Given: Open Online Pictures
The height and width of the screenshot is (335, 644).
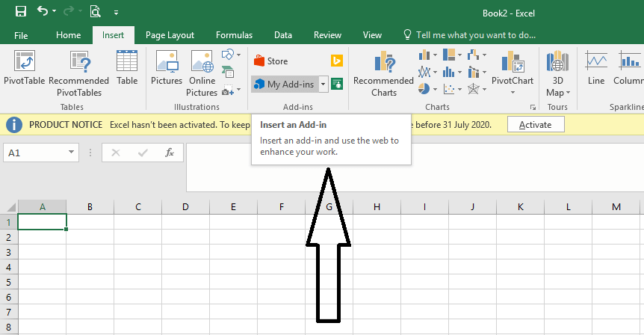Looking at the screenshot, I should pos(202,74).
